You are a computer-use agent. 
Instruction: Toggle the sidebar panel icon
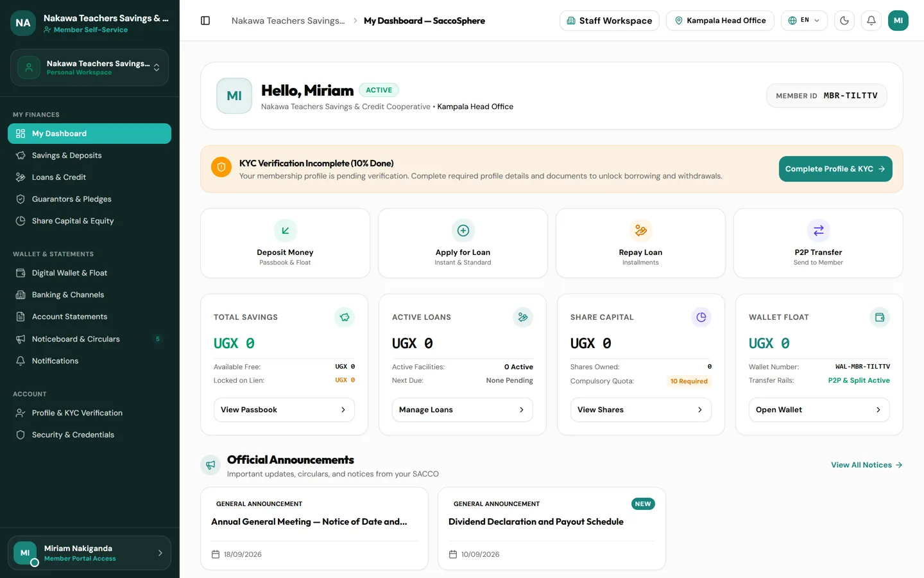205,21
